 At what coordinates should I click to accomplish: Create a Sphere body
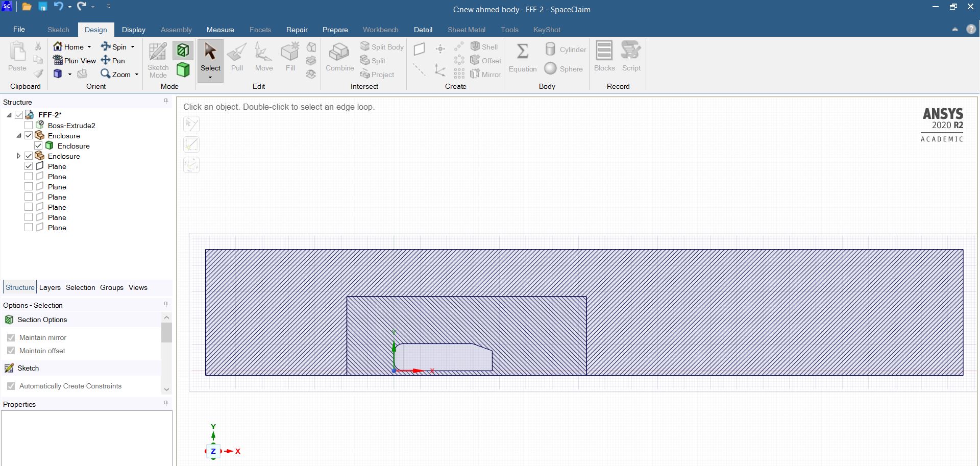click(564, 68)
